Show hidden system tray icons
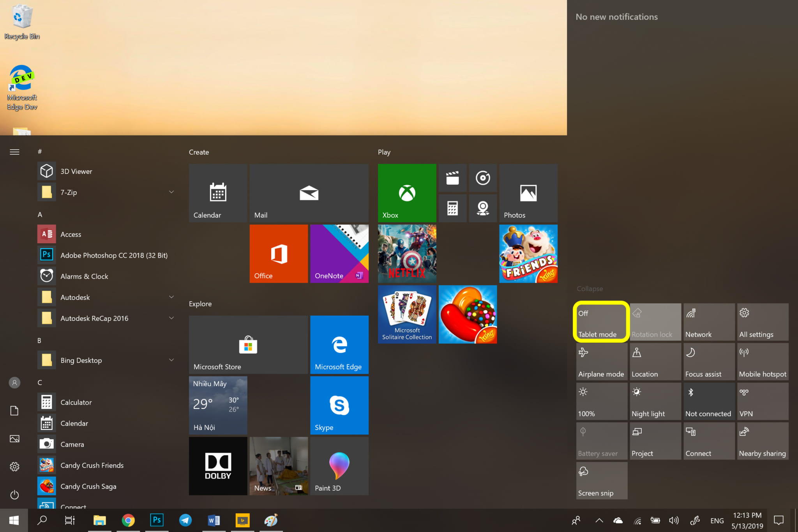The width and height of the screenshot is (798, 532). coord(599,520)
